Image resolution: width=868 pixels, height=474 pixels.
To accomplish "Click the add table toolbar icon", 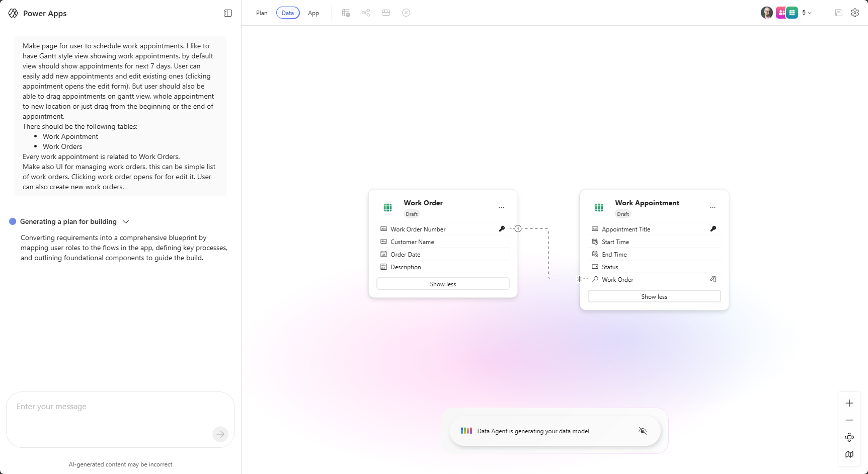I will pos(346,13).
